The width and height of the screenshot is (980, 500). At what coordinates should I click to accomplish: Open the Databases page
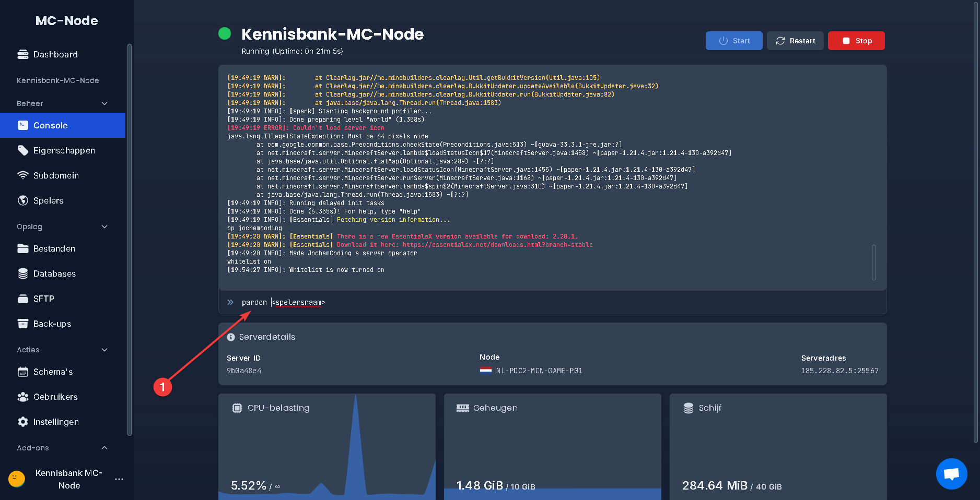63,273
